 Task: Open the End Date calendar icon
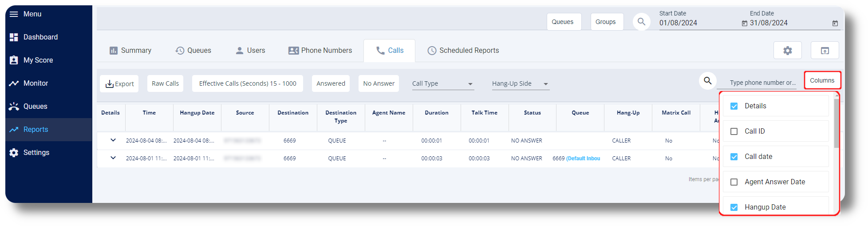click(x=835, y=24)
